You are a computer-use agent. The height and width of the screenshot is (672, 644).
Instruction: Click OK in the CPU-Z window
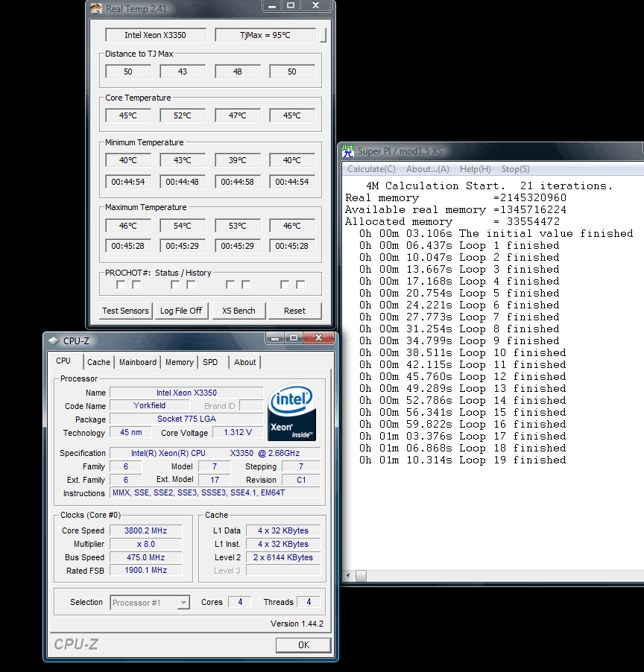[303, 645]
